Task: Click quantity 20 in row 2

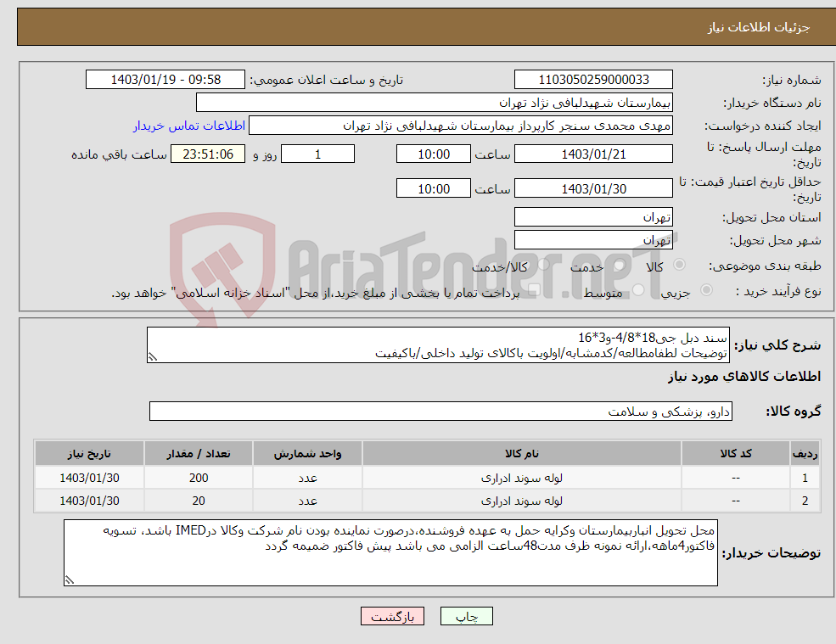Action: click(x=199, y=501)
